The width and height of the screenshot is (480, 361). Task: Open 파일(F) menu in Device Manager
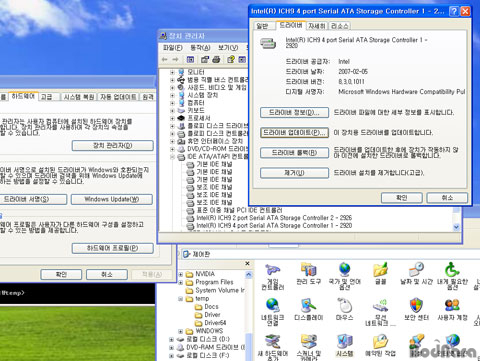tap(173, 48)
